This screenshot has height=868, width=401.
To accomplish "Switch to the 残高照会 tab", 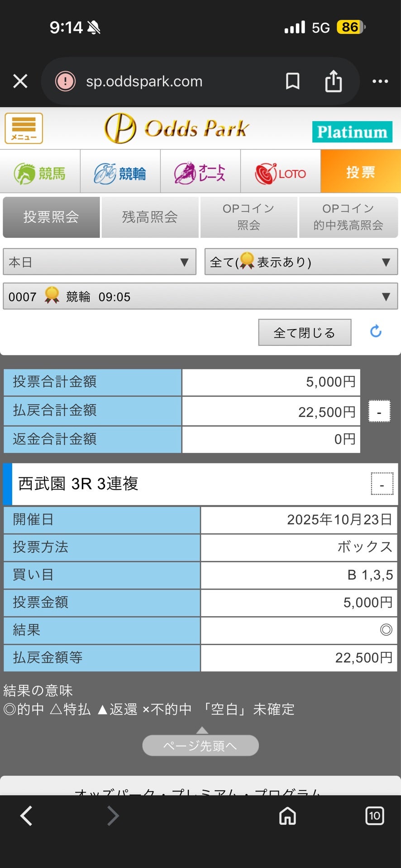I will pos(150,217).
